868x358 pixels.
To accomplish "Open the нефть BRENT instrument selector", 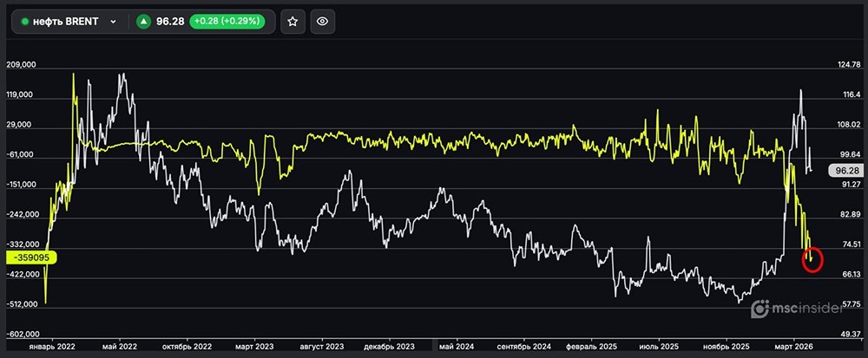I will 69,22.
